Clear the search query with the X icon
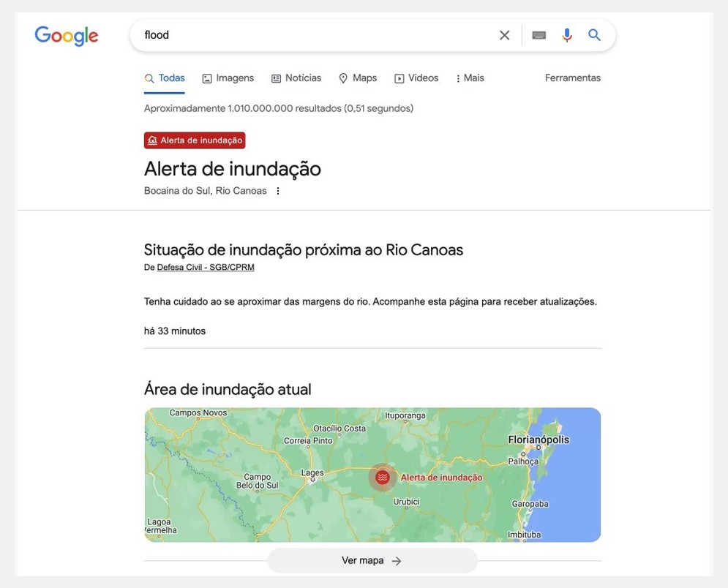The height and width of the screenshot is (588, 728). pyautogui.click(x=504, y=35)
